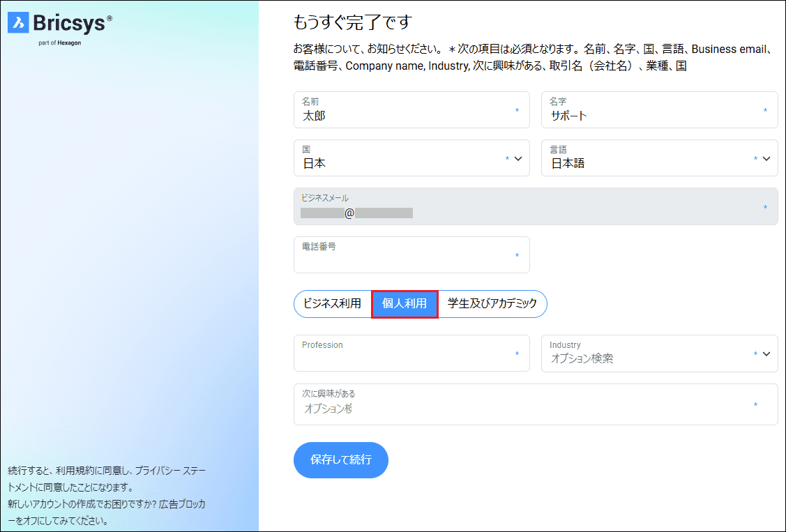This screenshot has width=786, height=532.
Task: Click into the 電話番号 phone field
Action: 411,255
